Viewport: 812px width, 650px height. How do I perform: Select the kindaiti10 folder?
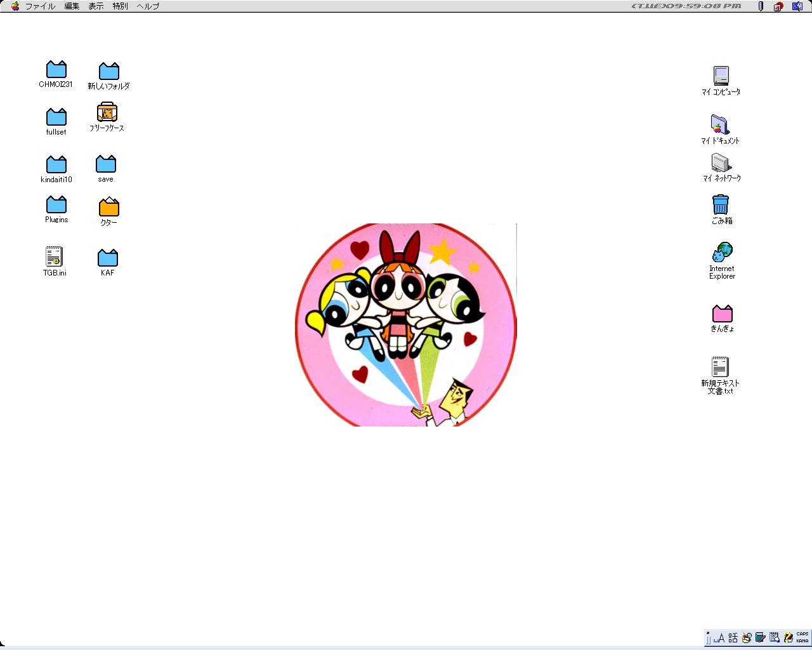pos(56,169)
